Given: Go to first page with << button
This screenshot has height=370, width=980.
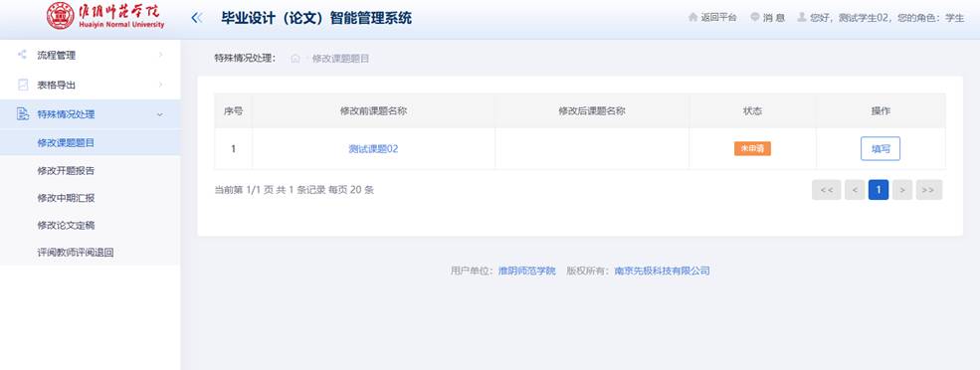Looking at the screenshot, I should (826, 190).
